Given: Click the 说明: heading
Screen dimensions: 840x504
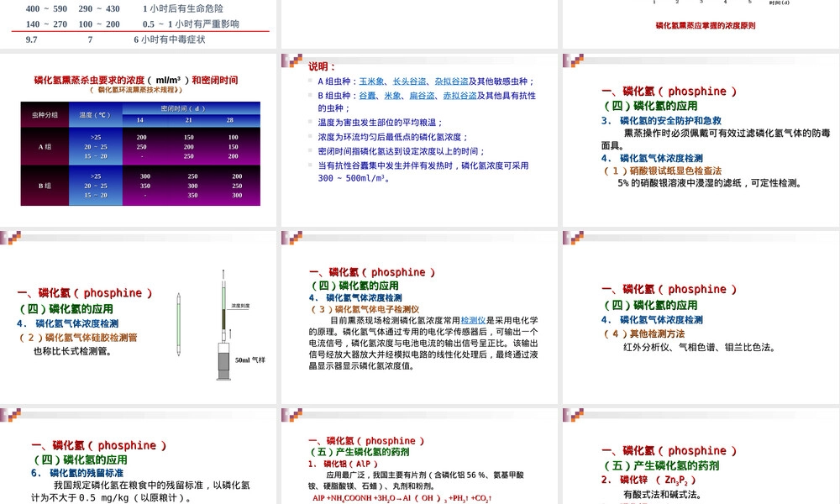Looking at the screenshot, I should point(322,66).
